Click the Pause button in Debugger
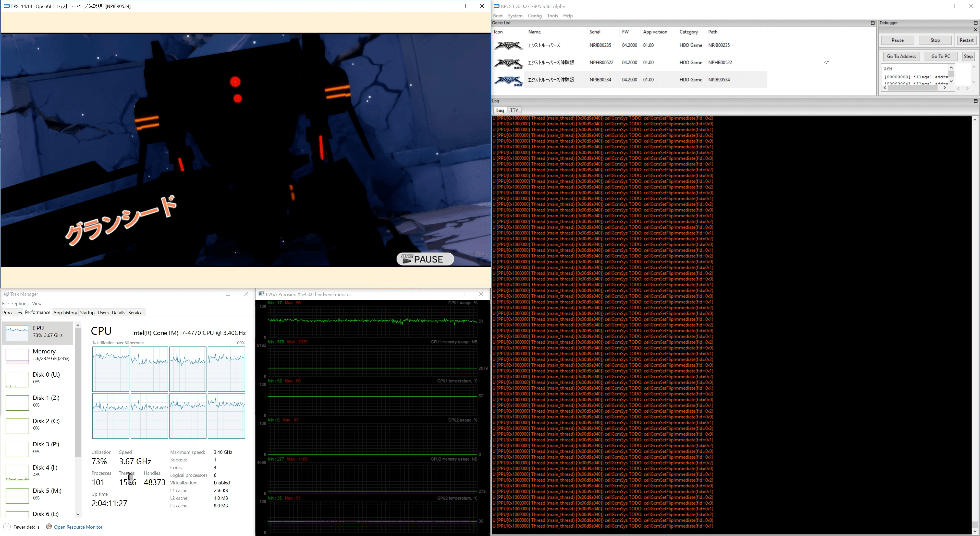Screen dimensions: 980x536 click(x=898, y=40)
